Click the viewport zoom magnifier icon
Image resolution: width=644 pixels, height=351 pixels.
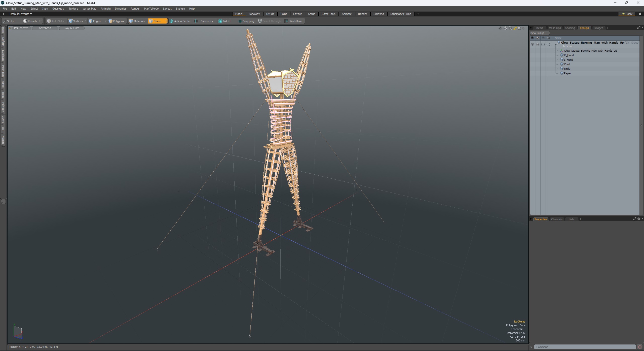tap(510, 28)
